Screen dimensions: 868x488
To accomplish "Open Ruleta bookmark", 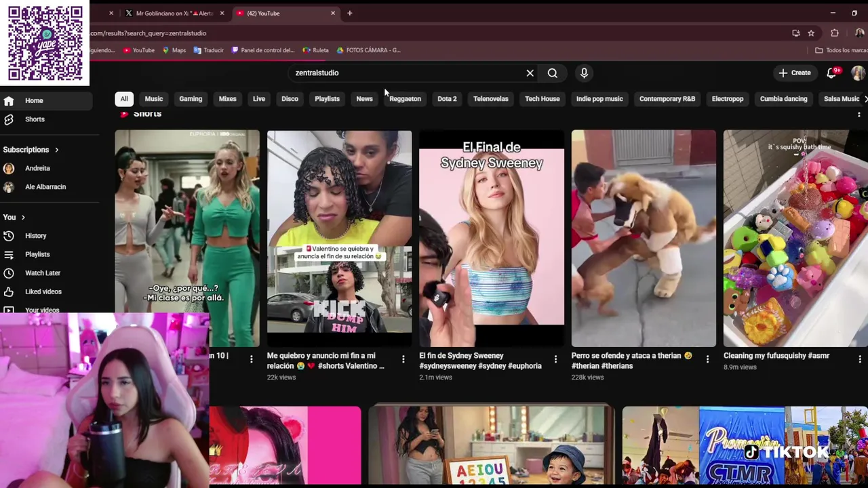I will coord(316,50).
